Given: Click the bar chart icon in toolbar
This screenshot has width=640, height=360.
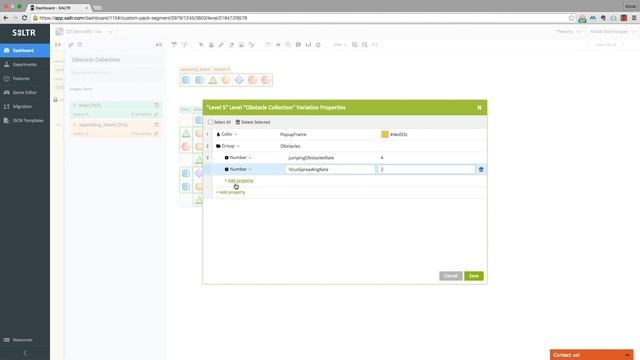Looking at the screenshot, I should 308,44.
